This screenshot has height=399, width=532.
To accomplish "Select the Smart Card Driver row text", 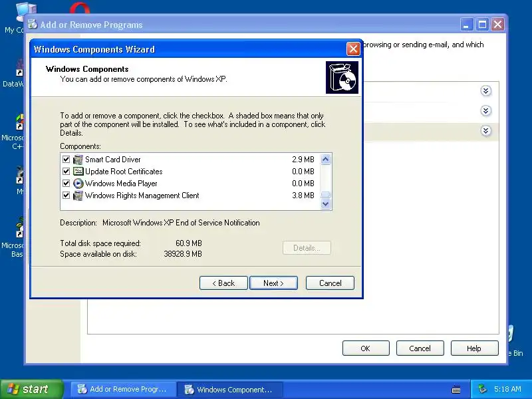I will coord(112,160).
